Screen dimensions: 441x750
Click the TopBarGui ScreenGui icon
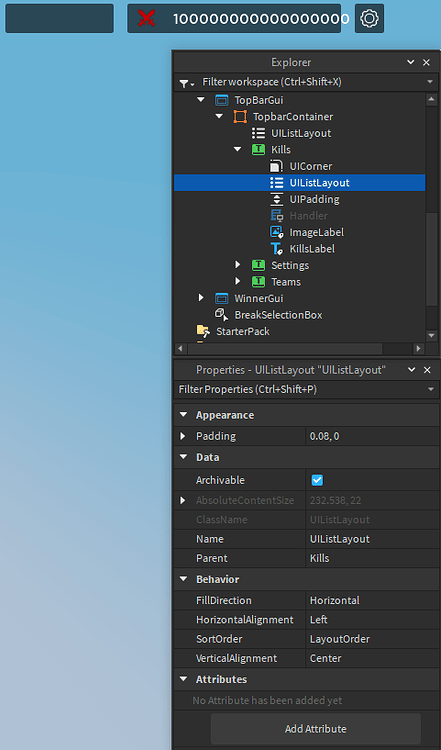coord(221,100)
